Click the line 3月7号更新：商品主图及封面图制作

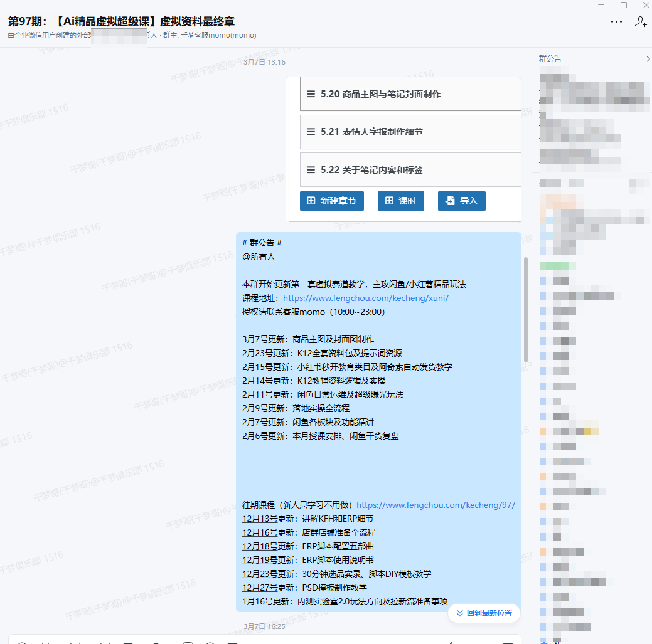coord(308,339)
